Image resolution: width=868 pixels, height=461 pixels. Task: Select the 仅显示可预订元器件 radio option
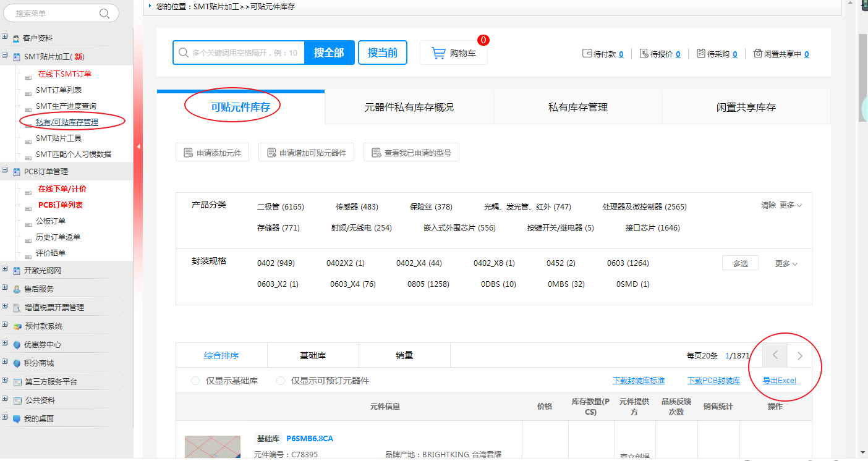pos(281,381)
